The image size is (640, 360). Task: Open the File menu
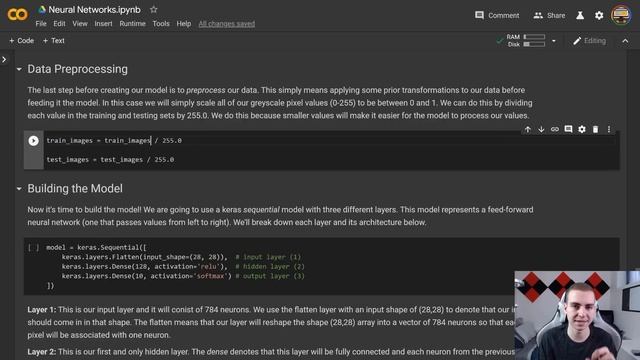pos(41,24)
